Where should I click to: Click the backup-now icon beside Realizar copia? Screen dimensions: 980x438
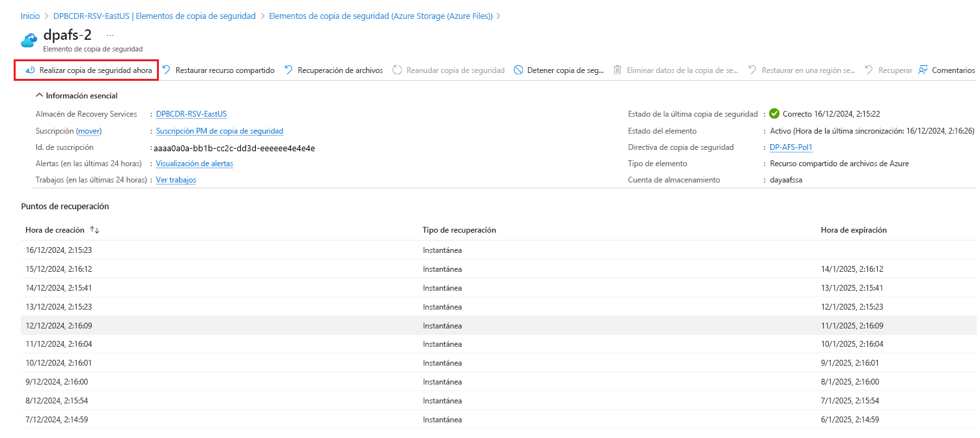tap(29, 70)
